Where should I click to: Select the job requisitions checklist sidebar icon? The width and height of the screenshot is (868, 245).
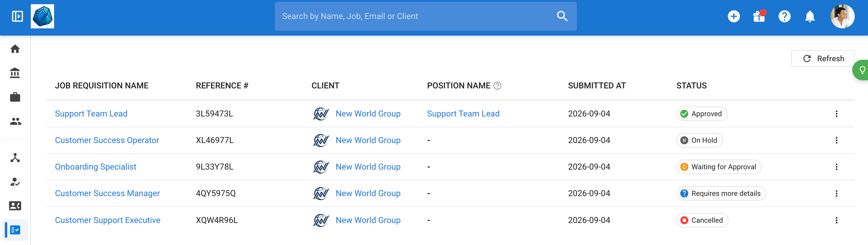click(x=15, y=230)
